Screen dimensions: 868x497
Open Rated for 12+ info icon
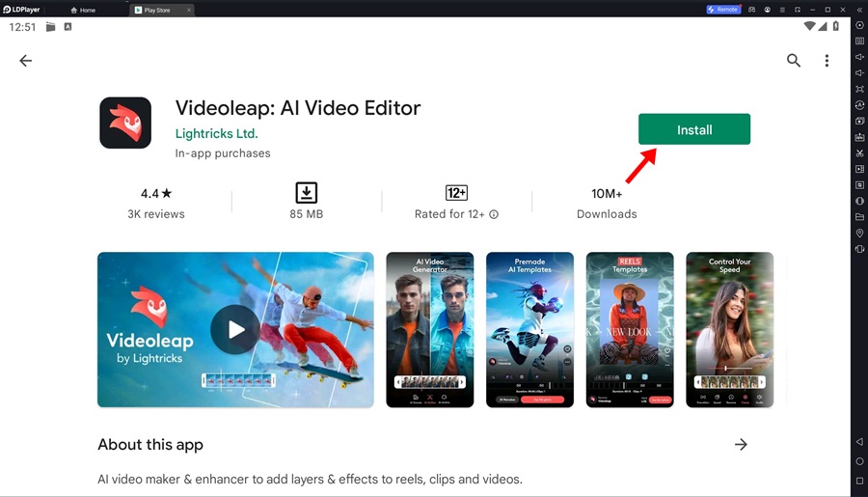click(x=494, y=214)
